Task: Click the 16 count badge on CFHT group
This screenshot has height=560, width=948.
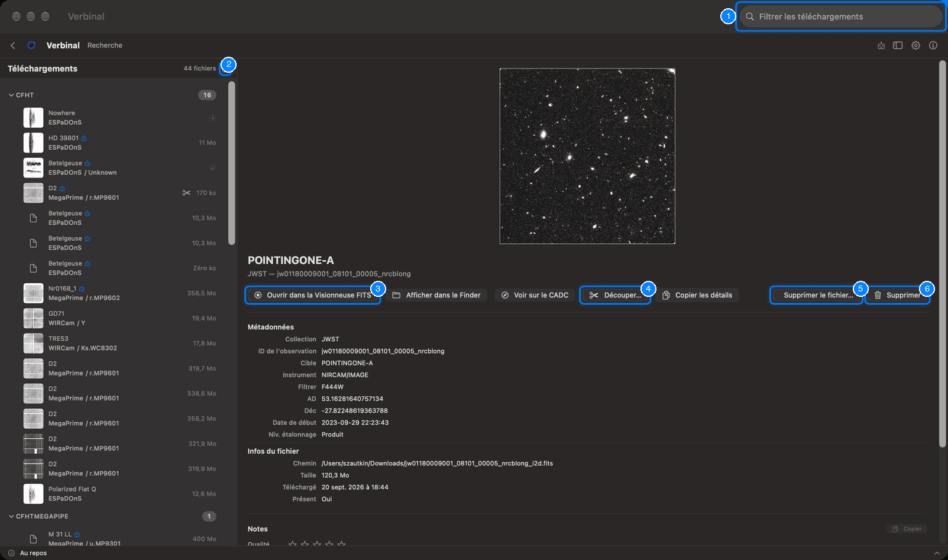Action: [207, 95]
